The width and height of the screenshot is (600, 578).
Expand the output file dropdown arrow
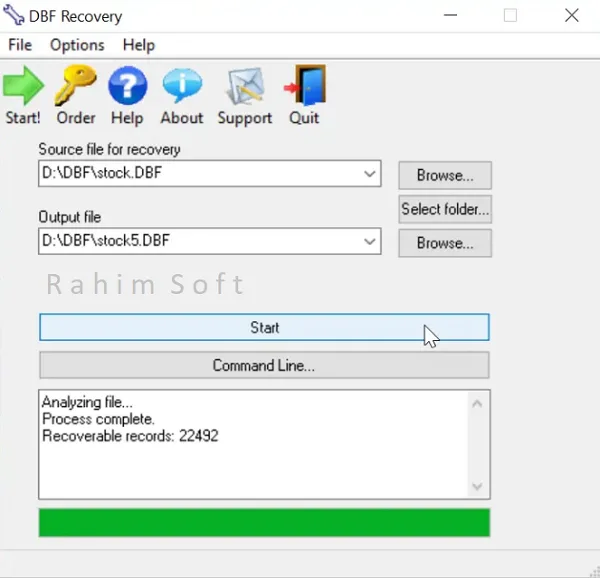coord(369,241)
